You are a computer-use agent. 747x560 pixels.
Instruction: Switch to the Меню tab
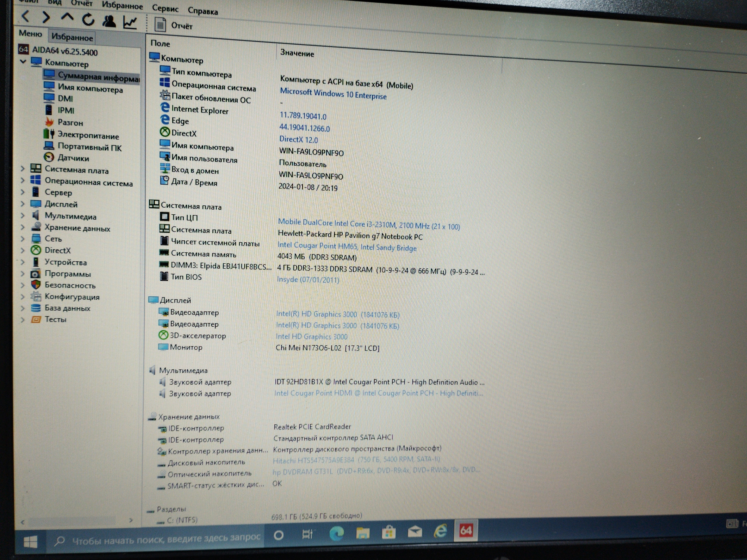30,33
